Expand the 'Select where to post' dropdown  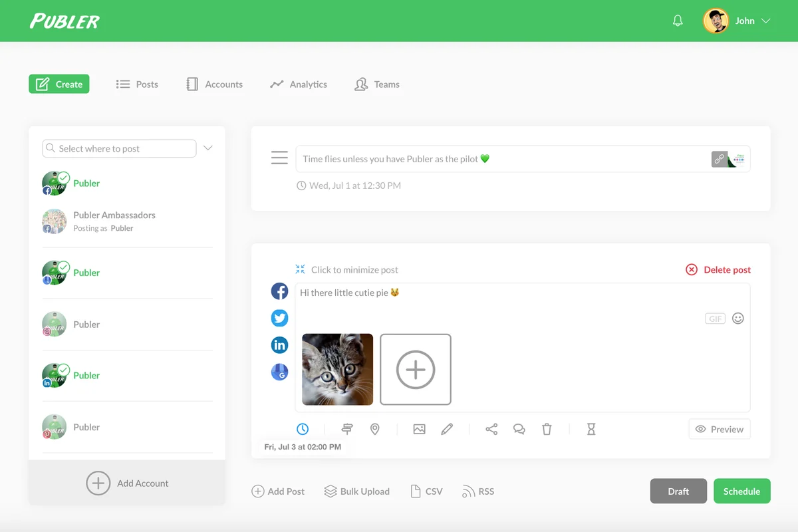(207, 148)
